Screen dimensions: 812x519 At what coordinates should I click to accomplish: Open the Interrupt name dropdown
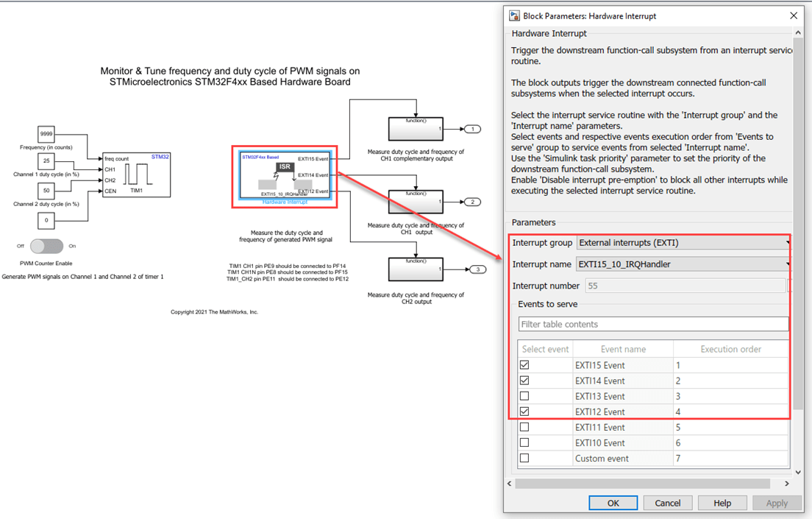click(x=683, y=264)
